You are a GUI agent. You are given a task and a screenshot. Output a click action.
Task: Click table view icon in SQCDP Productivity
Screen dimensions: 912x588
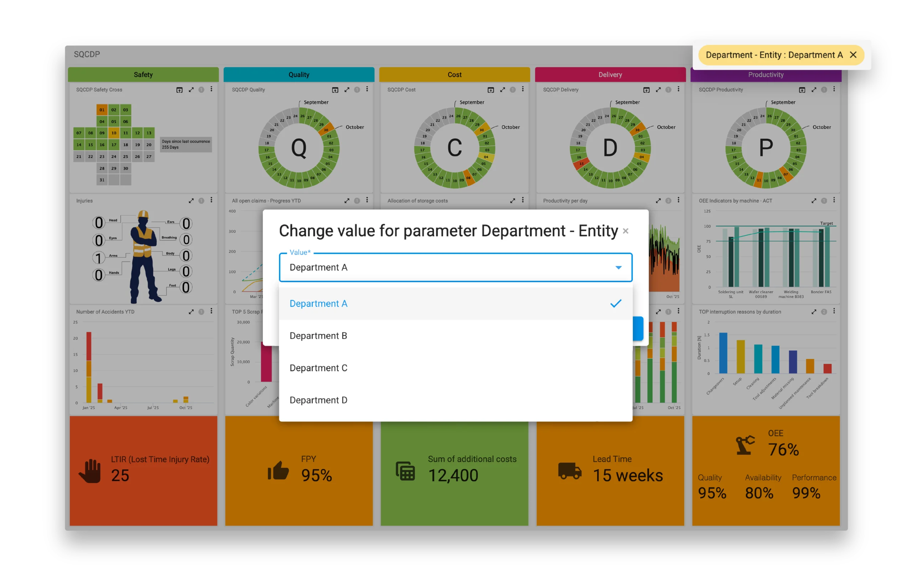(x=802, y=90)
